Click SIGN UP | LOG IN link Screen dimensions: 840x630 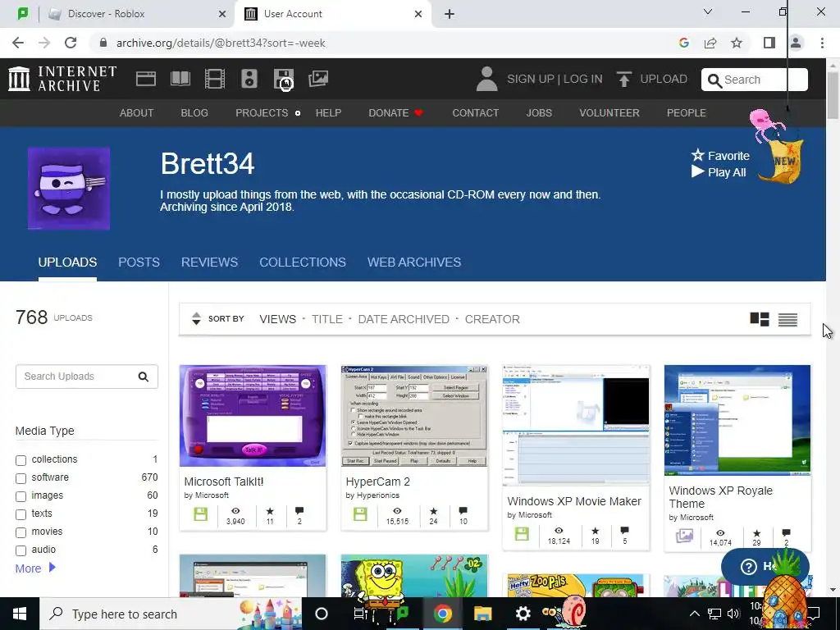click(555, 79)
